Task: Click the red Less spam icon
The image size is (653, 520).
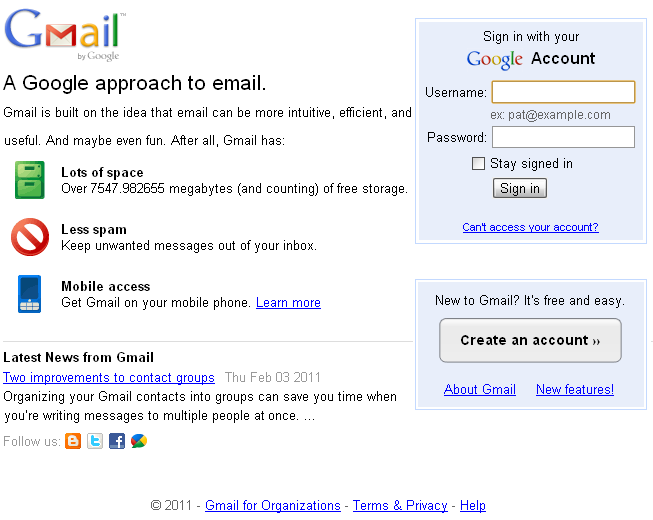Action: tap(30, 237)
